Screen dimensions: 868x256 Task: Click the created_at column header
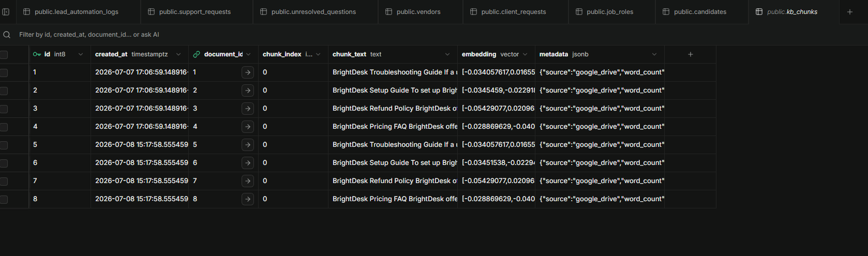(140, 54)
